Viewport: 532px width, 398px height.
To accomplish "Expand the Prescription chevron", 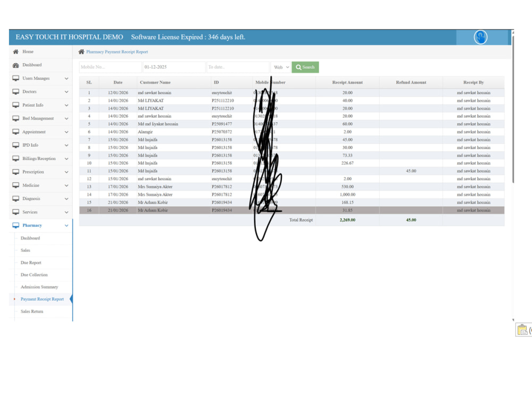I will pos(66,172).
